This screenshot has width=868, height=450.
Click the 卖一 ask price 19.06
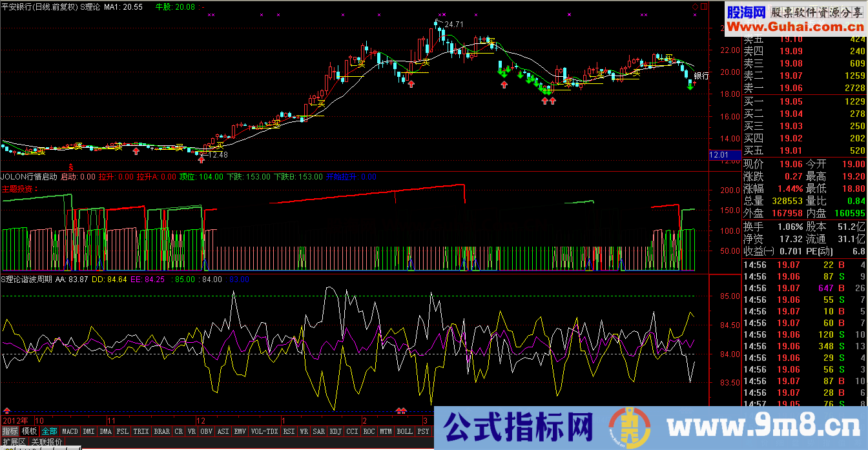tap(790, 88)
